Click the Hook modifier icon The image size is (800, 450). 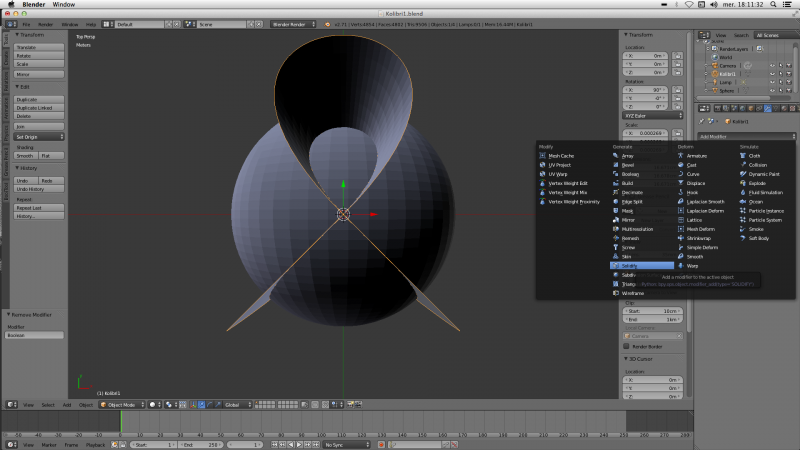pos(681,192)
